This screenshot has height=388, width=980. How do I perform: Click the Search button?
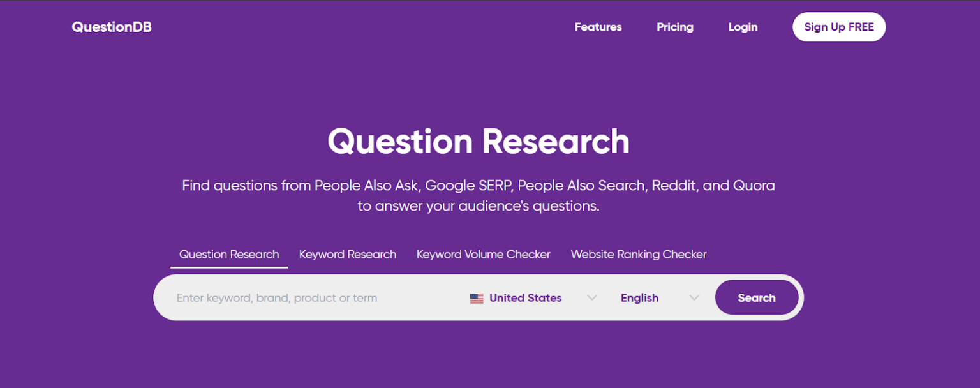click(757, 297)
